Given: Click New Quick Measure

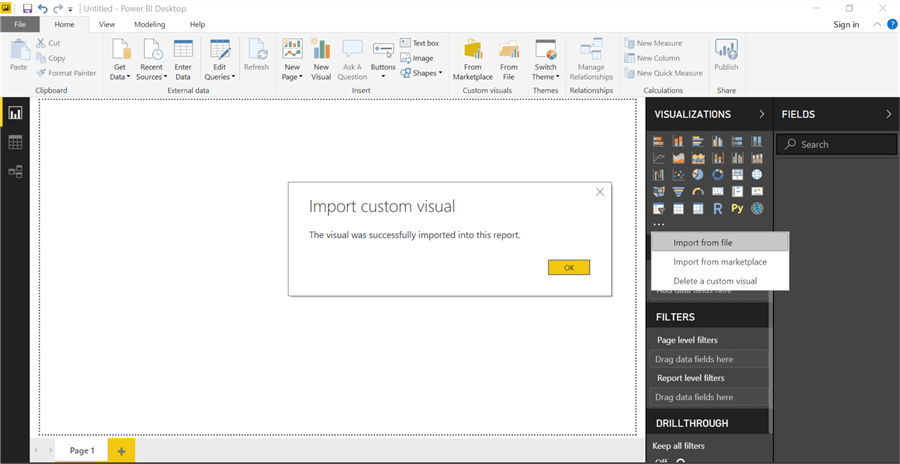Looking at the screenshot, I should 663,73.
